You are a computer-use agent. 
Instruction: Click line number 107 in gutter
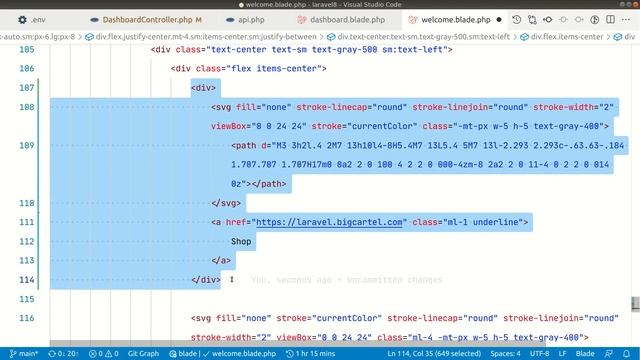27,88
